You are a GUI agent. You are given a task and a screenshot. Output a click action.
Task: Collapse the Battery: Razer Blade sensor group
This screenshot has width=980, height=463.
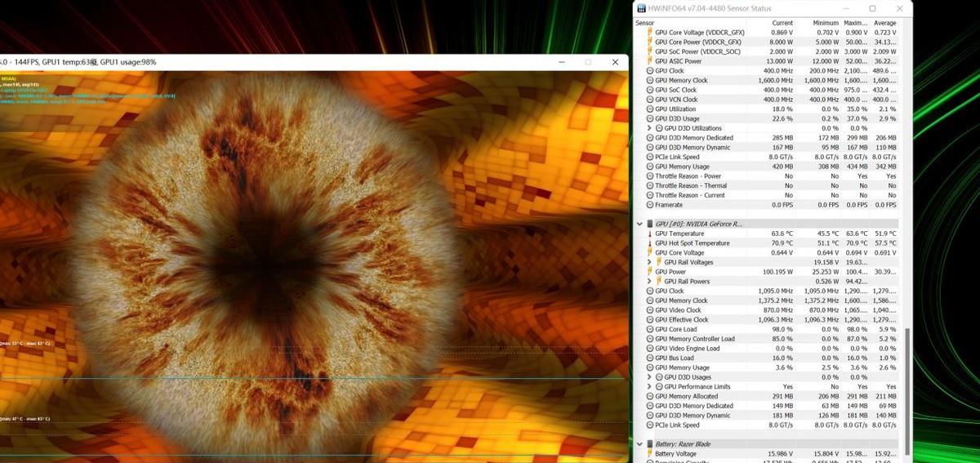[640, 443]
